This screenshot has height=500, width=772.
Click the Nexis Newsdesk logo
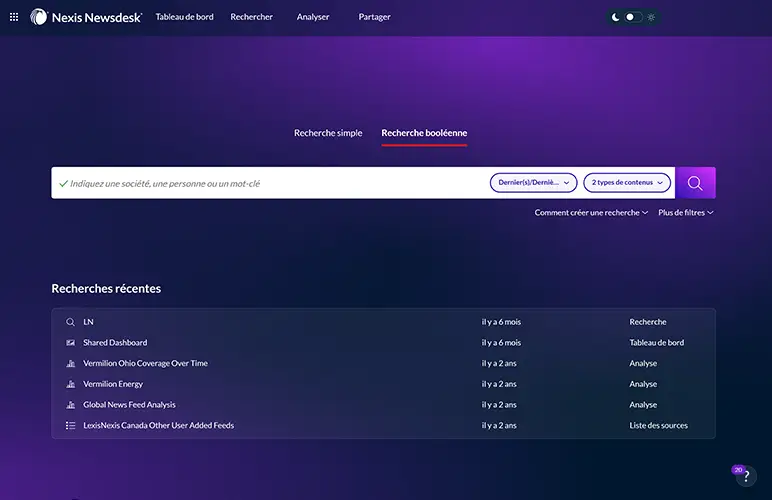pos(86,17)
